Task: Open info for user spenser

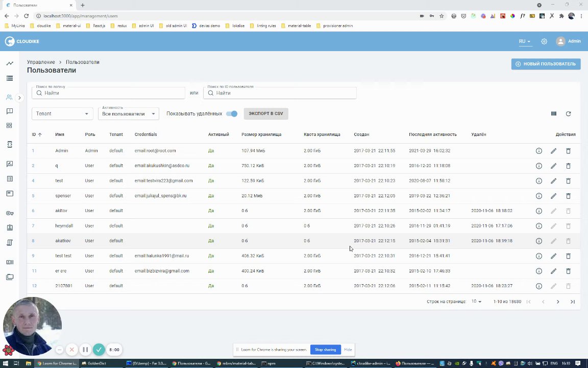Action: pyautogui.click(x=539, y=196)
